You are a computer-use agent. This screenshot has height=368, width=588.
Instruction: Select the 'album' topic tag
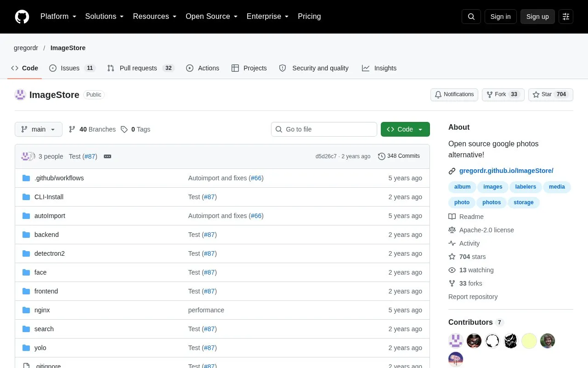coord(462,187)
